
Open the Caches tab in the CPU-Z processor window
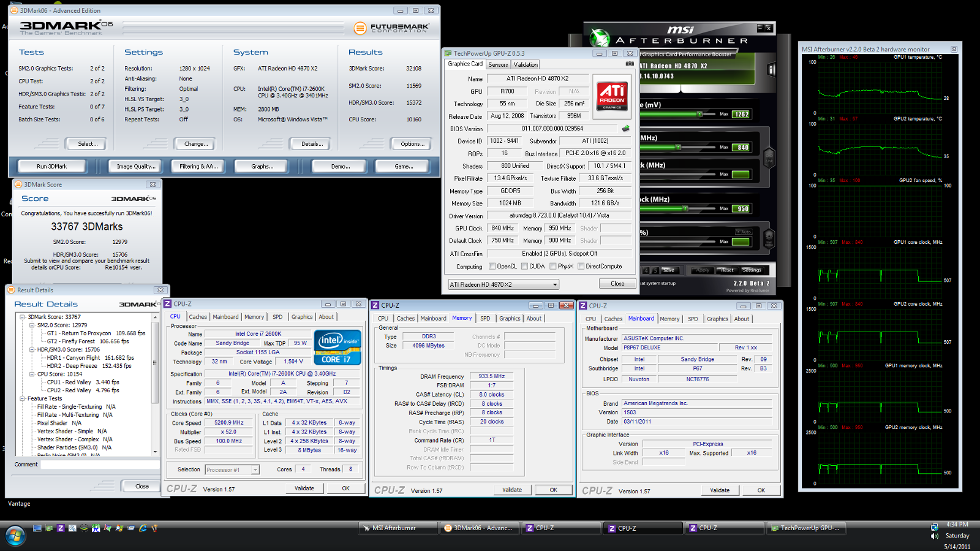pos(198,317)
